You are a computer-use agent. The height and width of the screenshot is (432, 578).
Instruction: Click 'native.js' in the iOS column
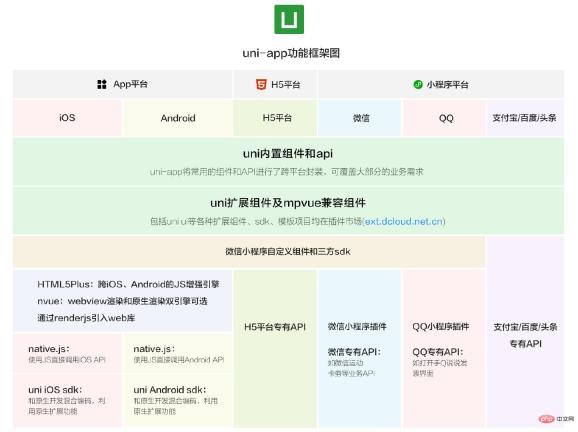[x=49, y=349]
